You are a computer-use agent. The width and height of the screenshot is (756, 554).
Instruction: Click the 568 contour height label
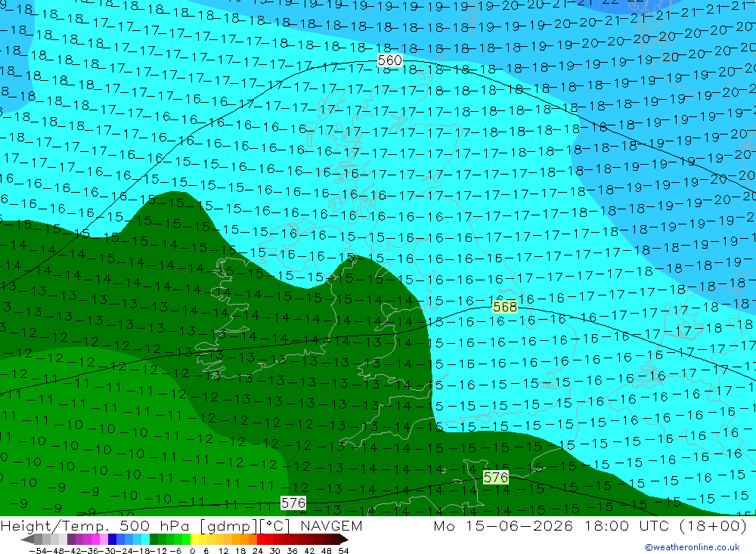click(x=505, y=307)
